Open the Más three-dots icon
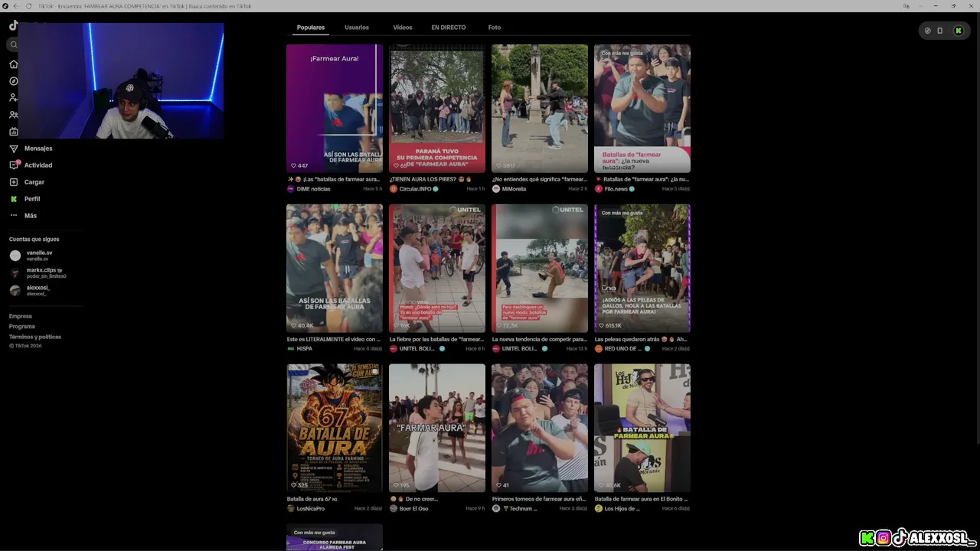 [x=14, y=216]
